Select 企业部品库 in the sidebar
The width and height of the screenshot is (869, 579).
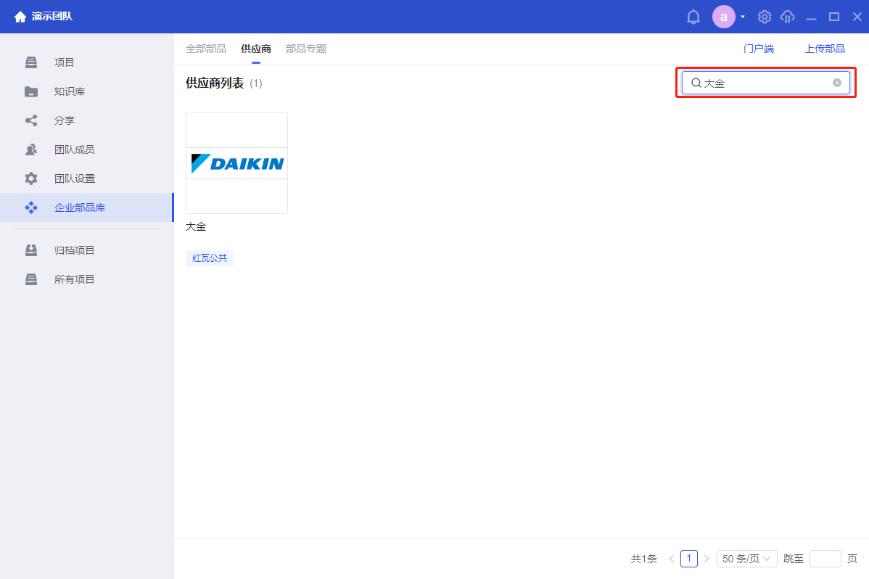tap(86, 207)
